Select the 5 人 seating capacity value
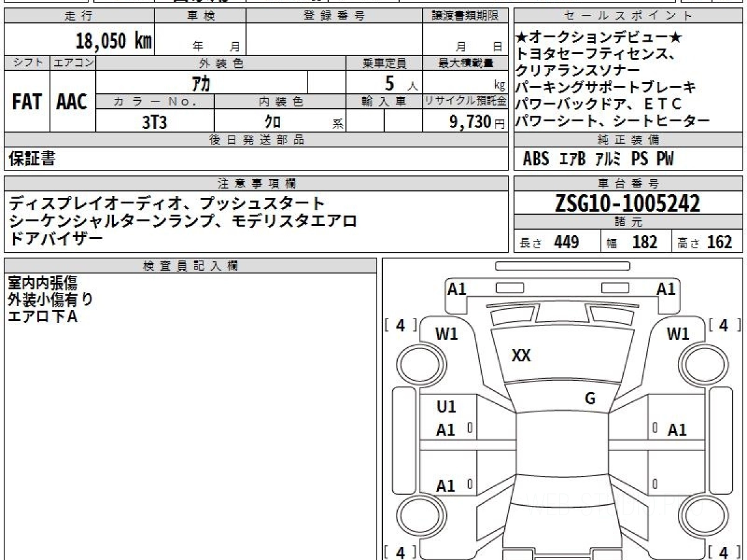Screen dimensions: 747x560 click(x=402, y=83)
